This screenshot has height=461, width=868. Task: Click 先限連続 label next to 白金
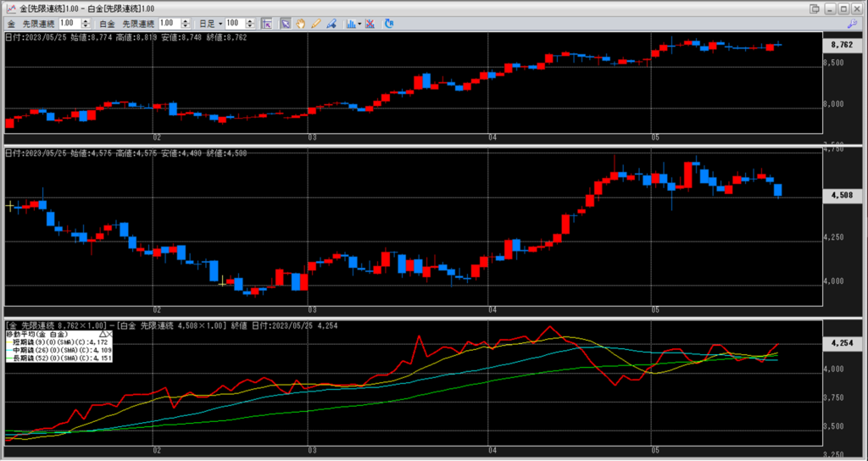[x=138, y=24]
